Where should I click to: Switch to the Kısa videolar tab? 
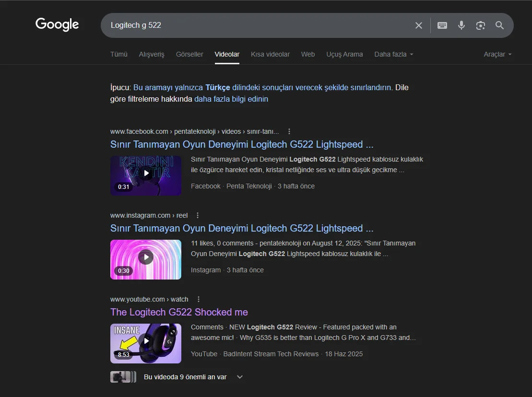pyautogui.click(x=270, y=54)
